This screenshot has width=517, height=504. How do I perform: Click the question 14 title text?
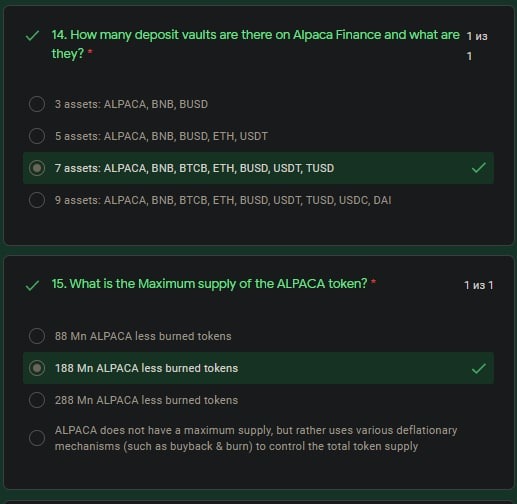coord(255,44)
